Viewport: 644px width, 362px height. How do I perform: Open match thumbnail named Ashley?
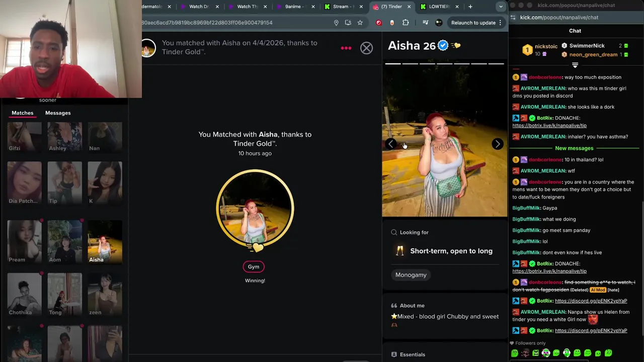(64, 137)
